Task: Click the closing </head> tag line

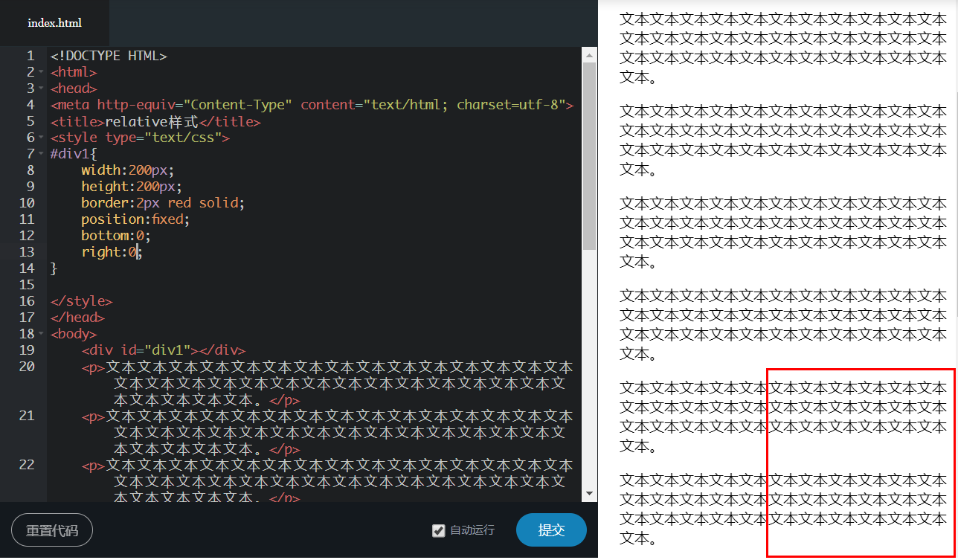Action: [x=77, y=318]
